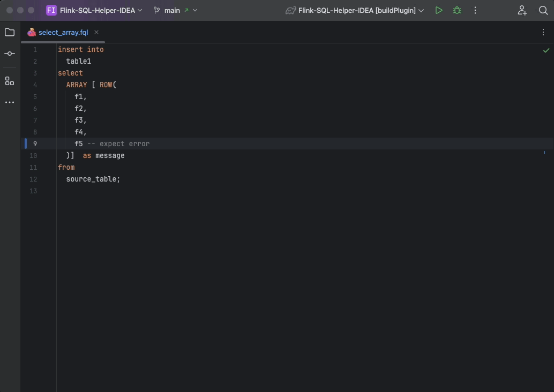Screen dimensions: 554x392
Task: Open the Commit tool window
Action: click(10, 54)
